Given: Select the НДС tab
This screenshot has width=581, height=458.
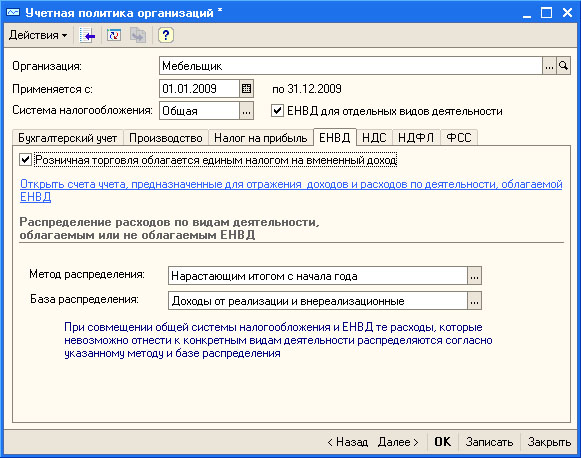Looking at the screenshot, I should [374, 138].
